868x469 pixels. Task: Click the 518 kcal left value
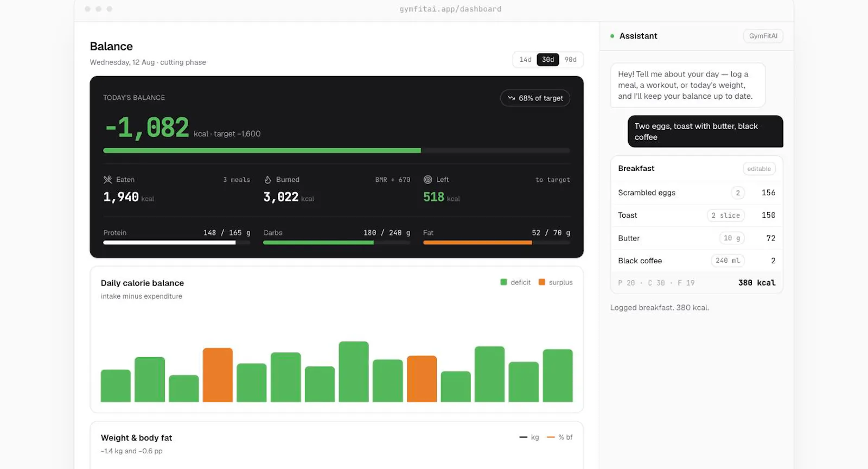tap(442, 197)
